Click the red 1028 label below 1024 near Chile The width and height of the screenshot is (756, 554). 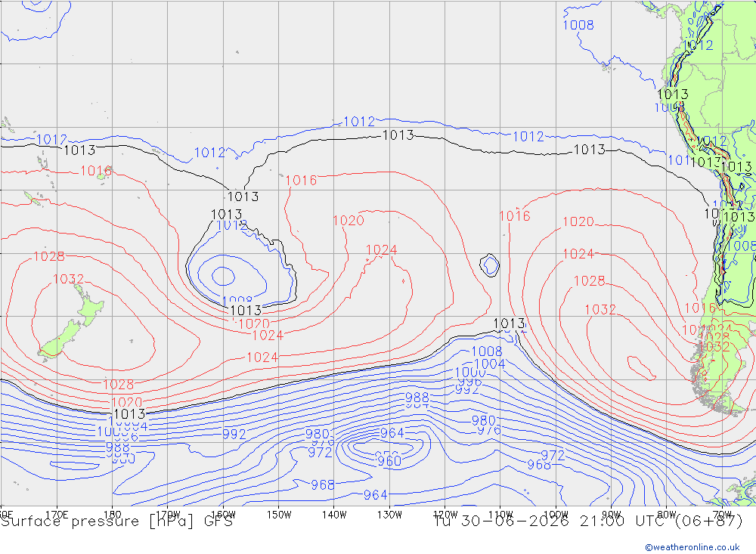[589, 280]
